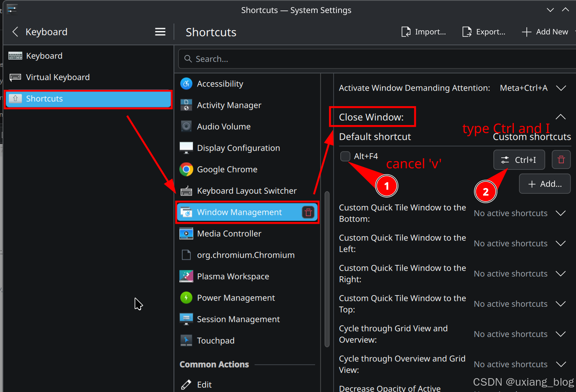
Task: Click the Virtual Keyboard icon
Action: tap(16, 77)
